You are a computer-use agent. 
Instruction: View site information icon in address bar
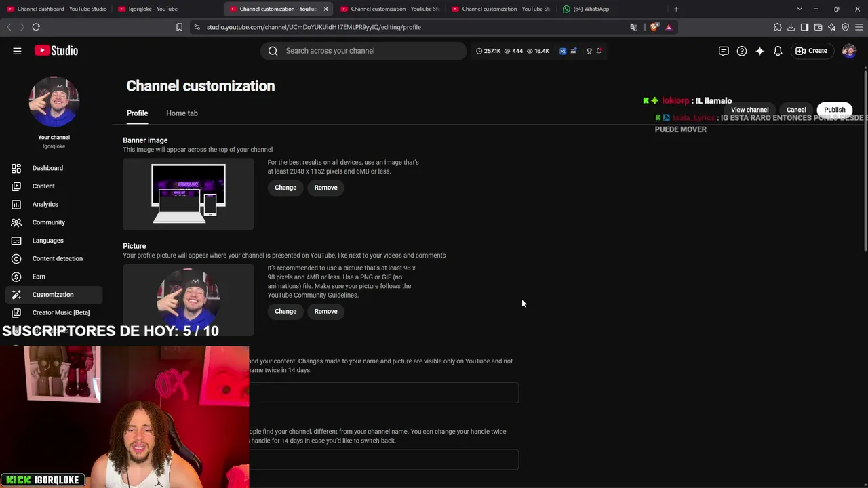pos(197,27)
